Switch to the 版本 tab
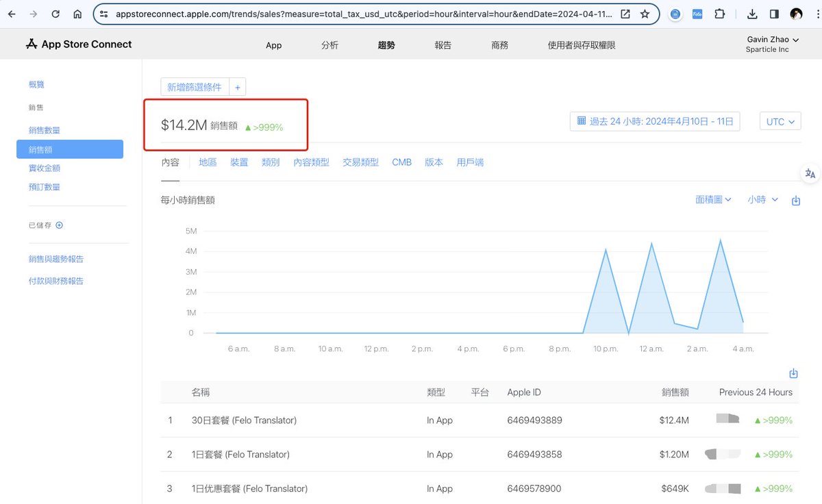The width and height of the screenshot is (822, 504). (434, 162)
